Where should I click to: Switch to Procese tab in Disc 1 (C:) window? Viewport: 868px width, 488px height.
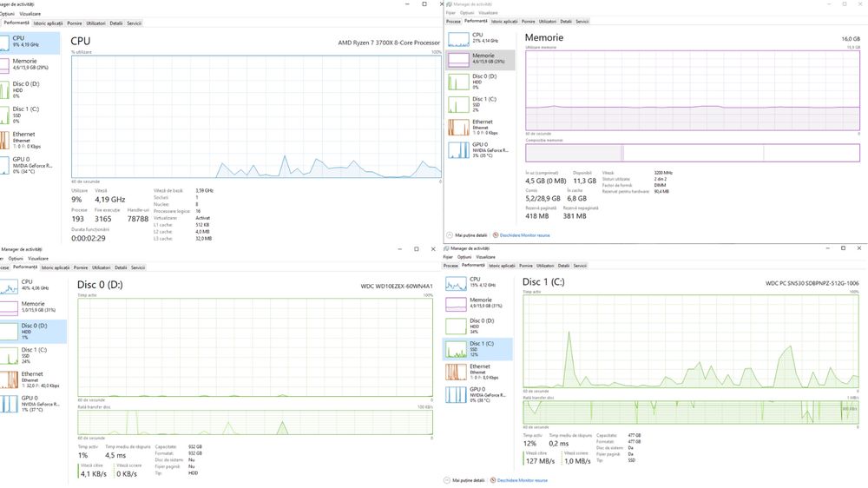tap(451, 266)
